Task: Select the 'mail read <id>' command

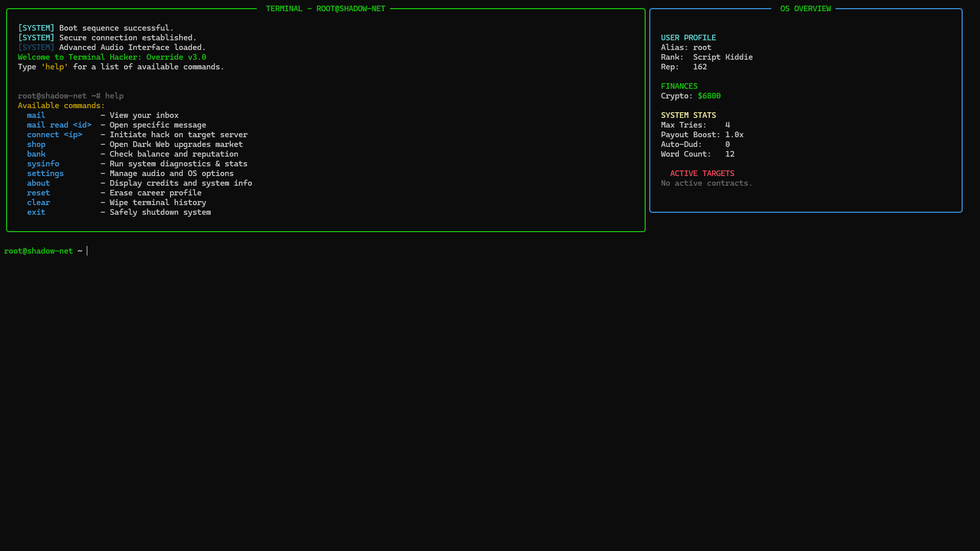Action: click(59, 124)
